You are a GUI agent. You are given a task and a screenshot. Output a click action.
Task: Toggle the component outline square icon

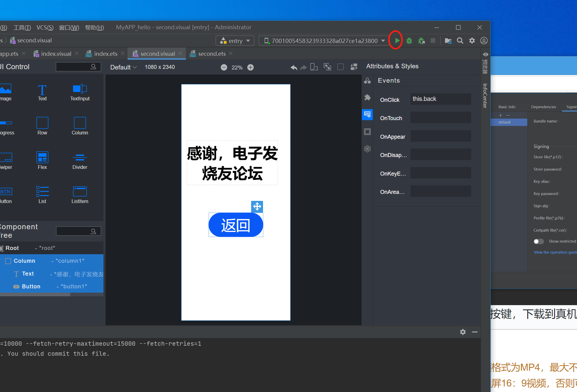pyautogui.click(x=341, y=67)
